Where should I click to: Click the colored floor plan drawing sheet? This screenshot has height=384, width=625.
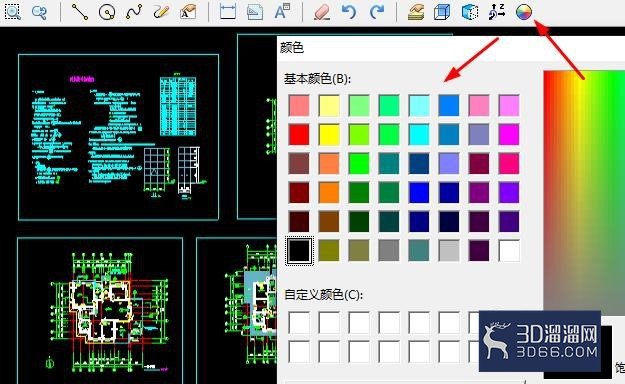coord(100,311)
